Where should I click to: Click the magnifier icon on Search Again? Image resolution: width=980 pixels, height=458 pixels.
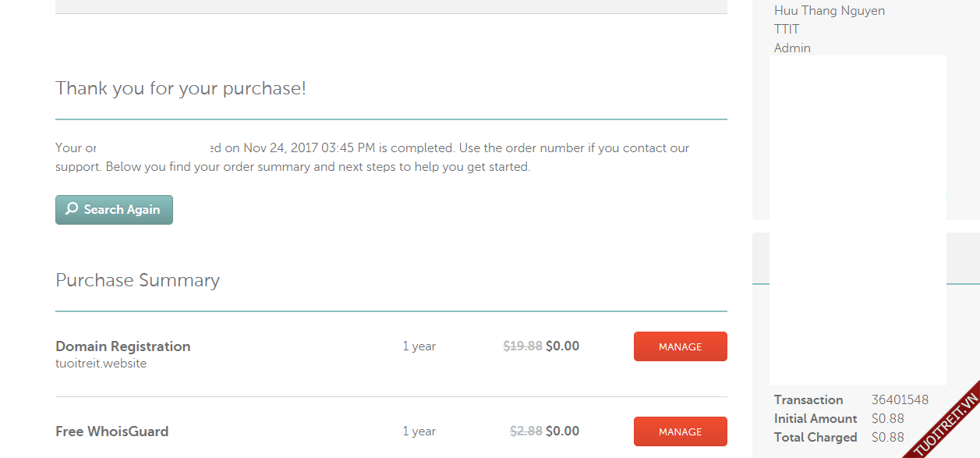coord(72,209)
